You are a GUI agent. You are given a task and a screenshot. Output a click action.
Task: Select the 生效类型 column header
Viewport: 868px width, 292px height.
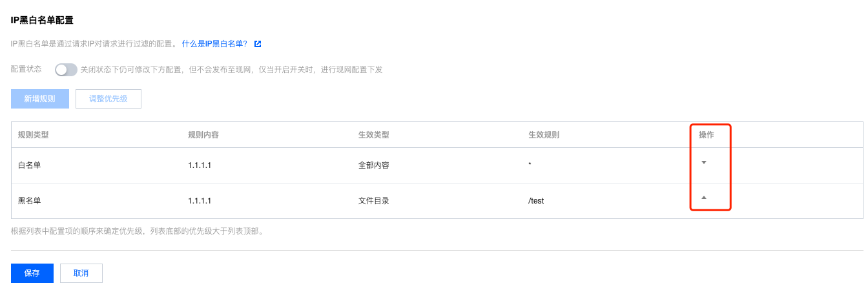pos(374,135)
